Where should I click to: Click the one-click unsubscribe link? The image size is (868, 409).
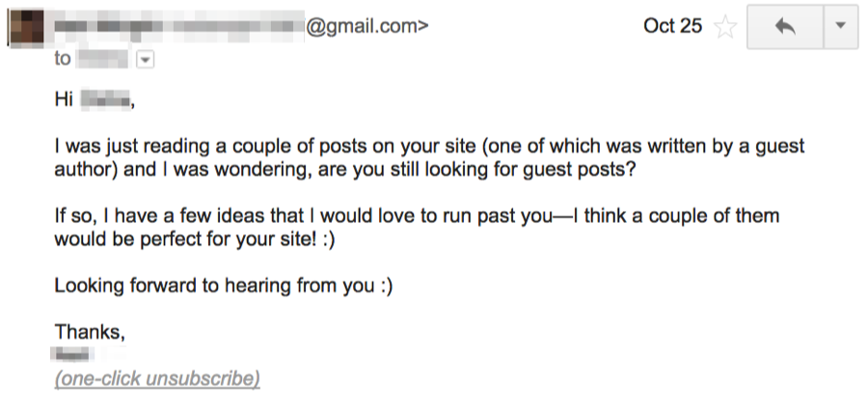pyautogui.click(x=157, y=379)
